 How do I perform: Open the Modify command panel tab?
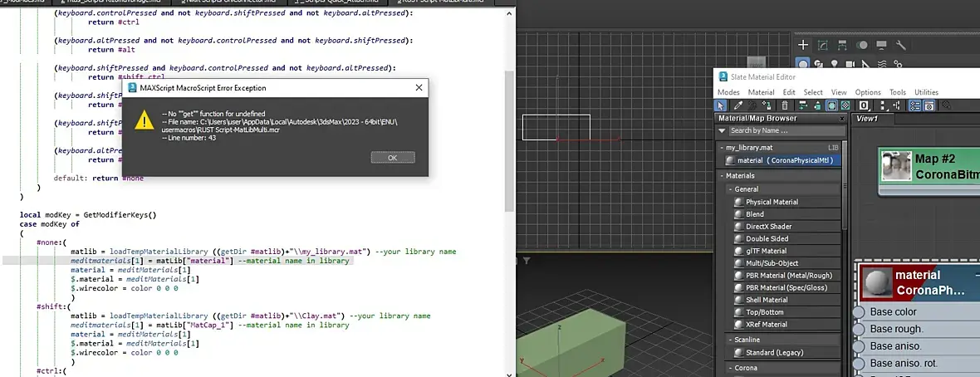(823, 44)
